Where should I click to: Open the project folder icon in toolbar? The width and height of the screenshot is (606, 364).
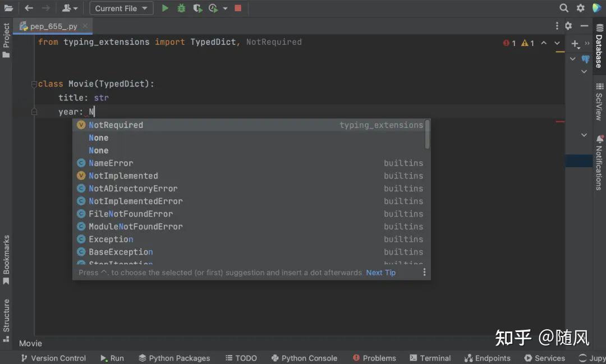click(8, 8)
